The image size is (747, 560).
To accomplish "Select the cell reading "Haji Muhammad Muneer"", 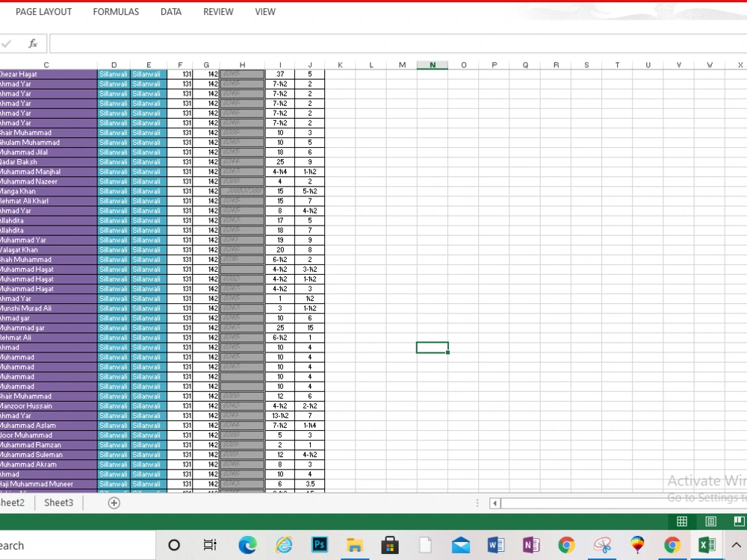I will [x=49, y=485].
